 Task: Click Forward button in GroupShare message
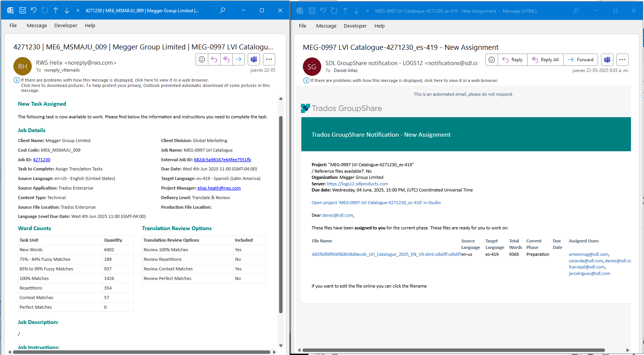pyautogui.click(x=580, y=60)
